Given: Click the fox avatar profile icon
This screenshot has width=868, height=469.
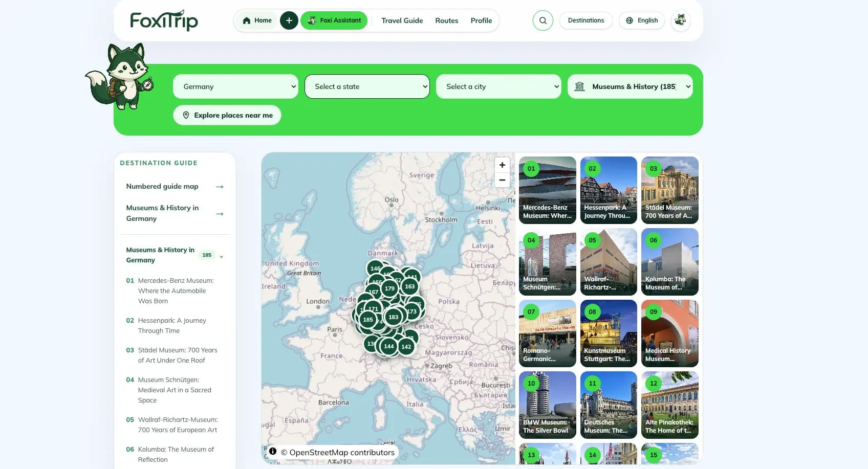Looking at the screenshot, I should point(680,20).
